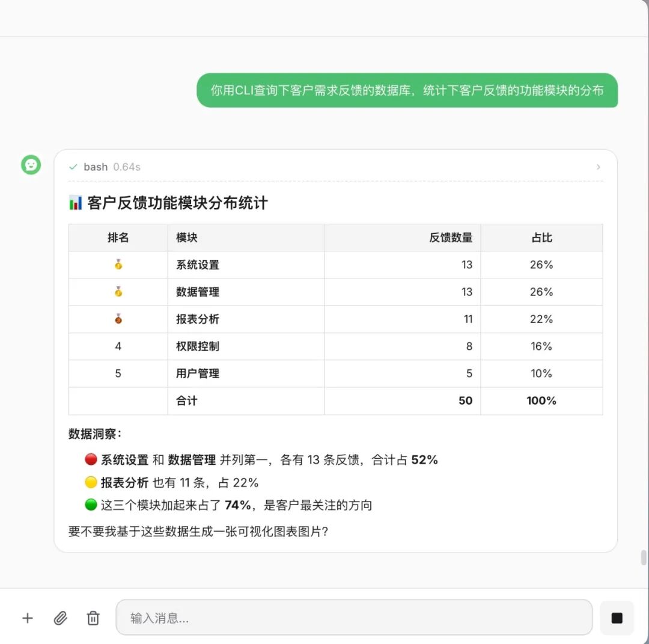Select the medal icon in 数据管理 row
Screen dimensions: 649x644
(x=118, y=292)
